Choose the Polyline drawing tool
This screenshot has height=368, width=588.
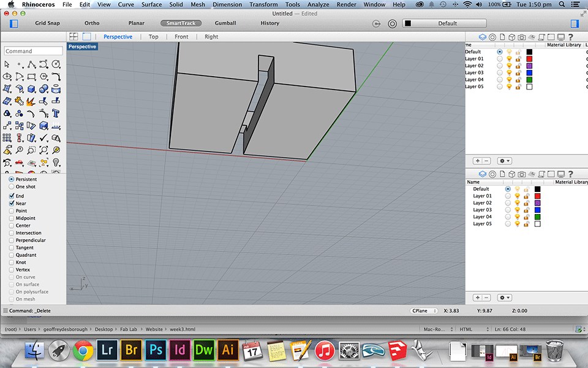[32, 64]
